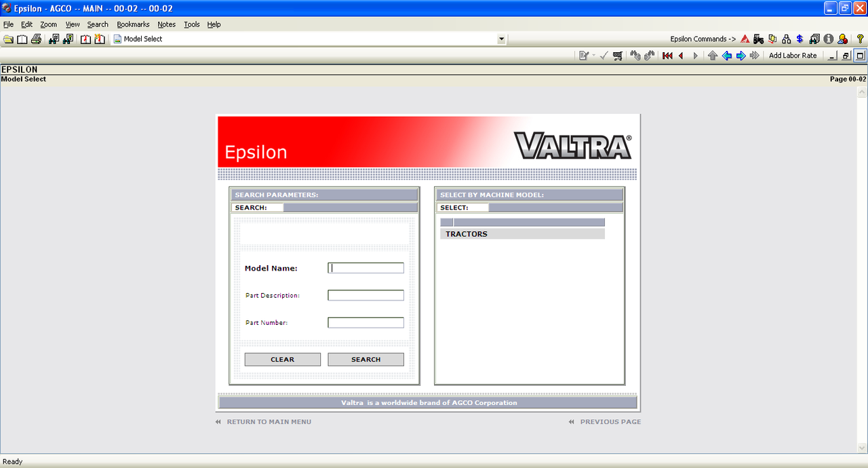868x468 pixels.
Task: Click the red first-page rewind icon
Action: [x=667, y=56]
